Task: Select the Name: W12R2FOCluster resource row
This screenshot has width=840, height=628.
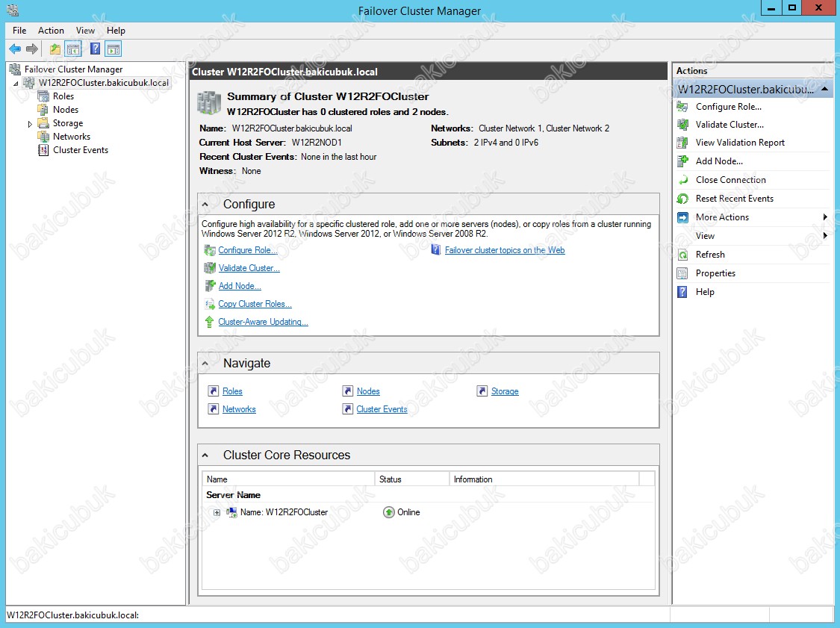Action: [x=428, y=512]
